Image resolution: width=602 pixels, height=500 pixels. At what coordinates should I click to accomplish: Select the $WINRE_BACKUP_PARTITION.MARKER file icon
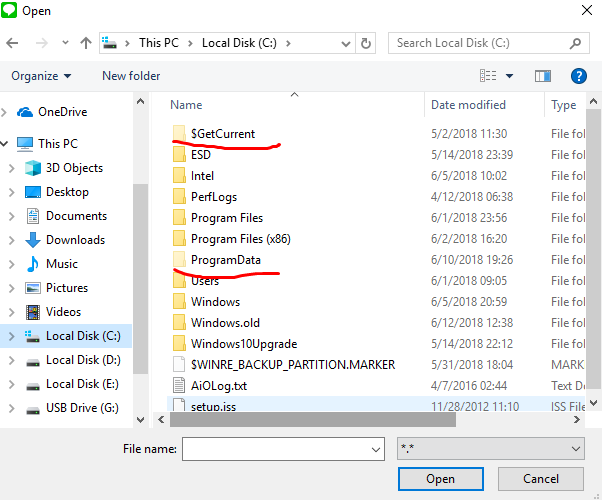tap(179, 364)
